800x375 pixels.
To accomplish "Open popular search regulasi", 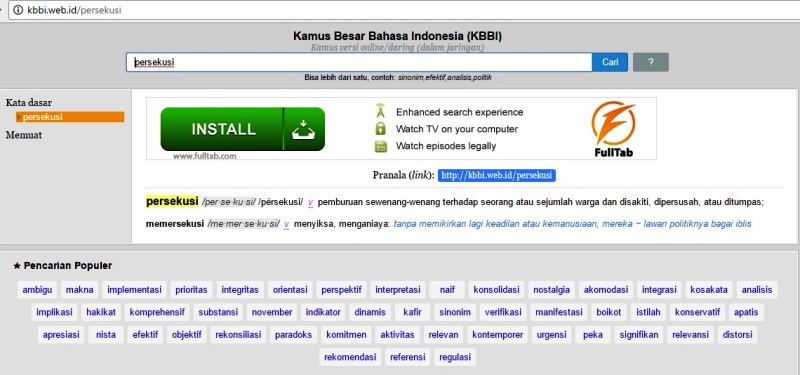I will pyautogui.click(x=455, y=357).
